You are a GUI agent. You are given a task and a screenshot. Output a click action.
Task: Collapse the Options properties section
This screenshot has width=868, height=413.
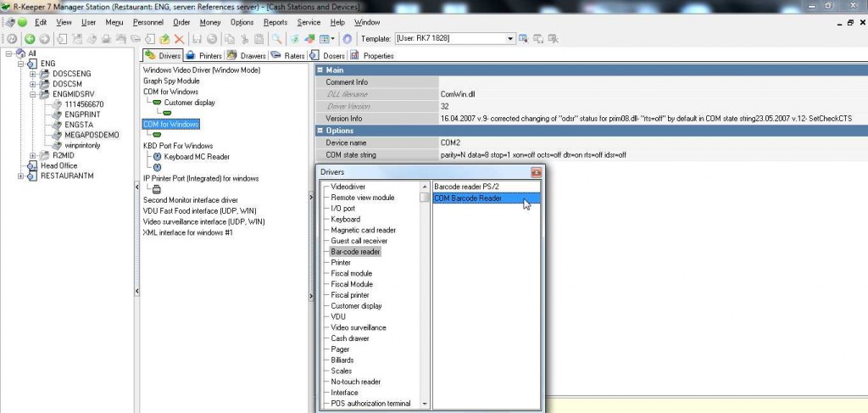pos(320,131)
